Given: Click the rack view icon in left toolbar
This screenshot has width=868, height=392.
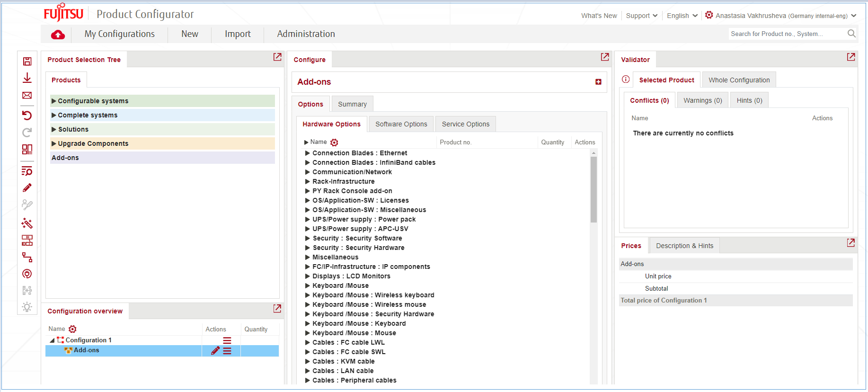Looking at the screenshot, I should [x=27, y=241].
